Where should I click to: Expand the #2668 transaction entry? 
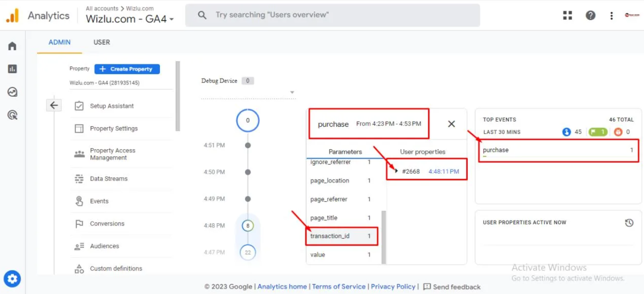(396, 171)
